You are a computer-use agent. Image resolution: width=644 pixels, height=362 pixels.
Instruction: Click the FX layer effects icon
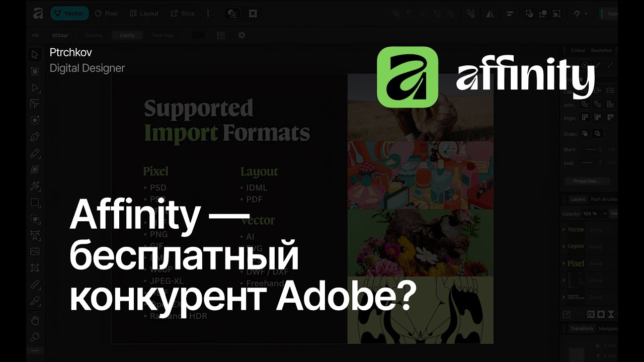[591, 315]
